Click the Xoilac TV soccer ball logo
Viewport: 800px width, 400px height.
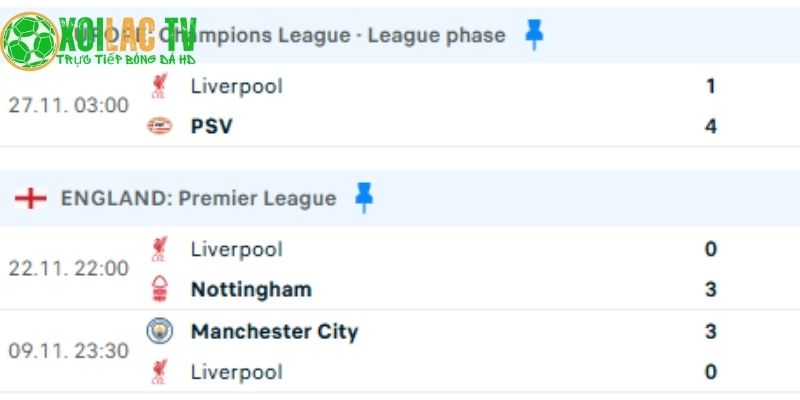point(29,41)
